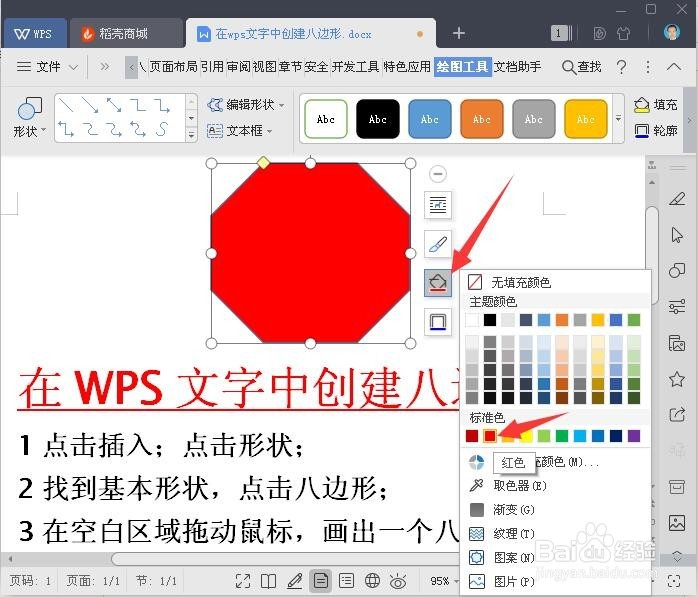Screen dimensions: 698x597
Task: Click the web layout globe icon
Action: pyautogui.click(x=372, y=581)
